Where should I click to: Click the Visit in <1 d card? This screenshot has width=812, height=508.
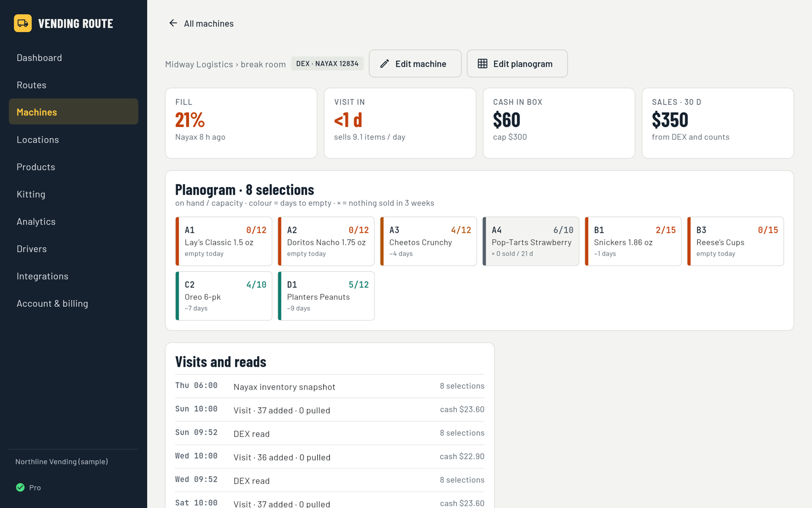[400, 123]
